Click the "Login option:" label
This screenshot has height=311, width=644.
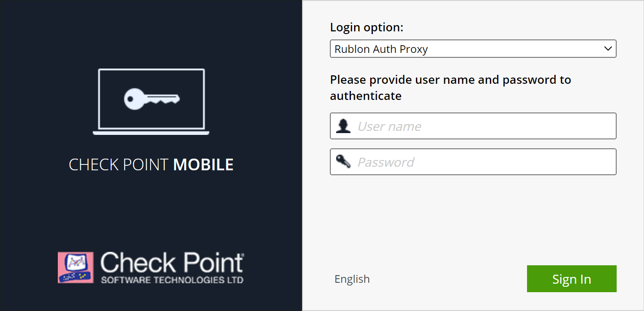click(367, 27)
